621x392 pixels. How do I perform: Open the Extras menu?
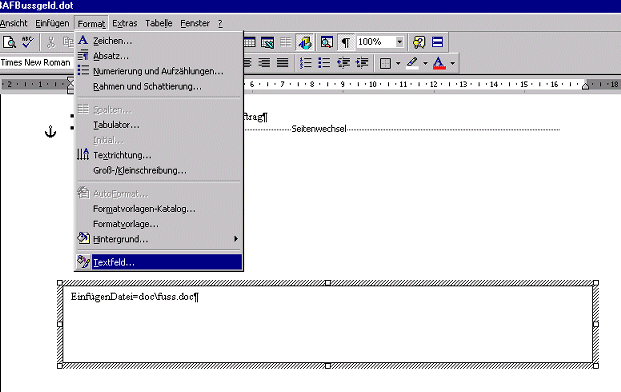(125, 23)
